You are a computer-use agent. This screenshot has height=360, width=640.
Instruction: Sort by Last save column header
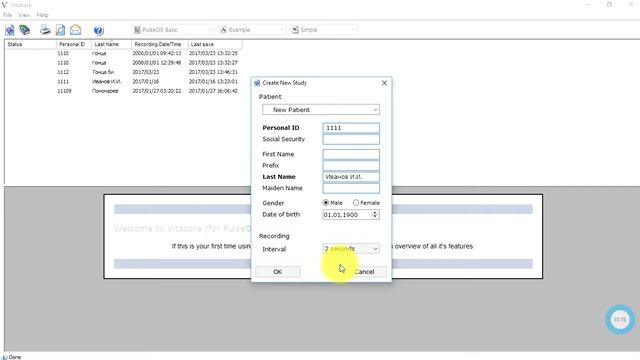tap(215, 44)
